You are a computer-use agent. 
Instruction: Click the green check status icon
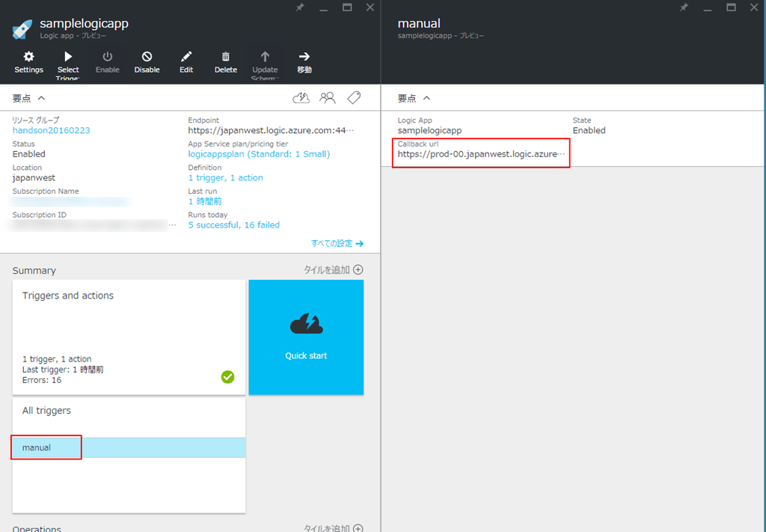(x=227, y=376)
